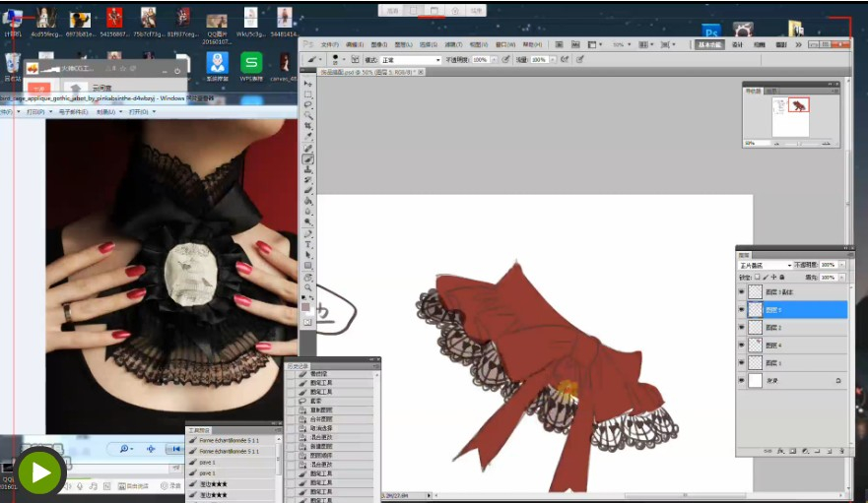Open the layer 不透明度 slider arrow
This screenshot has height=503, width=868.
(x=842, y=265)
